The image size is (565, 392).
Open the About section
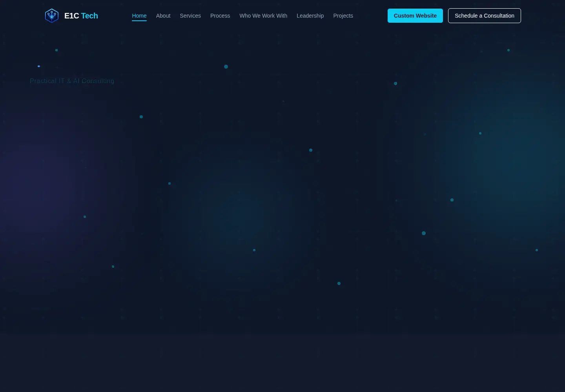pyautogui.click(x=163, y=16)
